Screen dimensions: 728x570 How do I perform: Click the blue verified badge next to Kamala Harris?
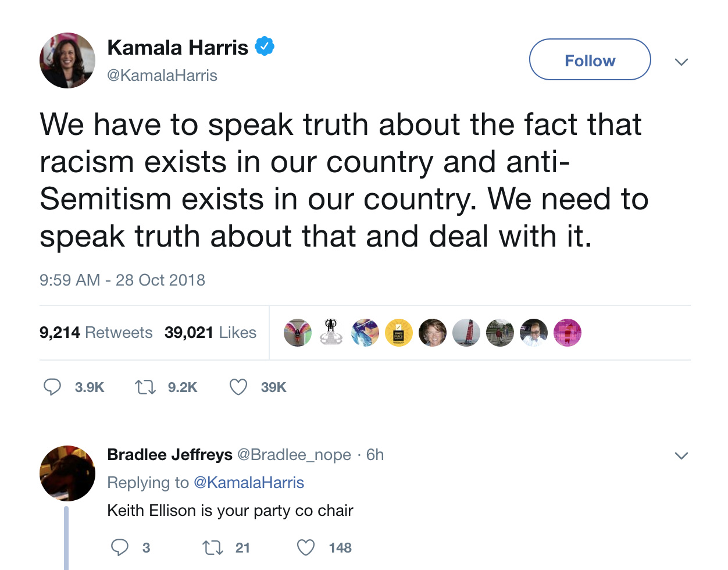(x=265, y=47)
